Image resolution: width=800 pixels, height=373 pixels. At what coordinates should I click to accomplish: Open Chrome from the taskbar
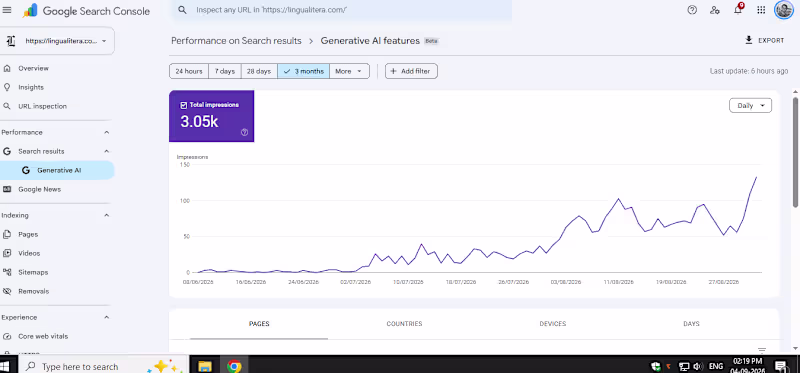[x=234, y=366]
